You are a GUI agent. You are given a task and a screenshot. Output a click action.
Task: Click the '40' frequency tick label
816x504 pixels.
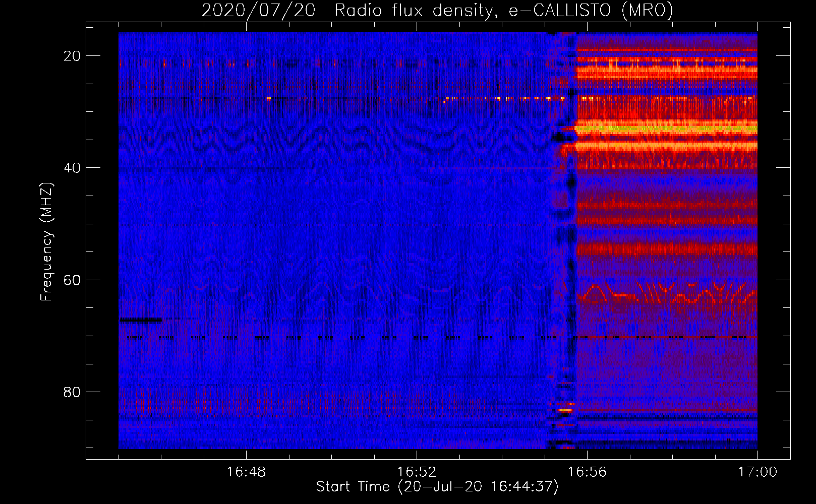tap(72, 168)
